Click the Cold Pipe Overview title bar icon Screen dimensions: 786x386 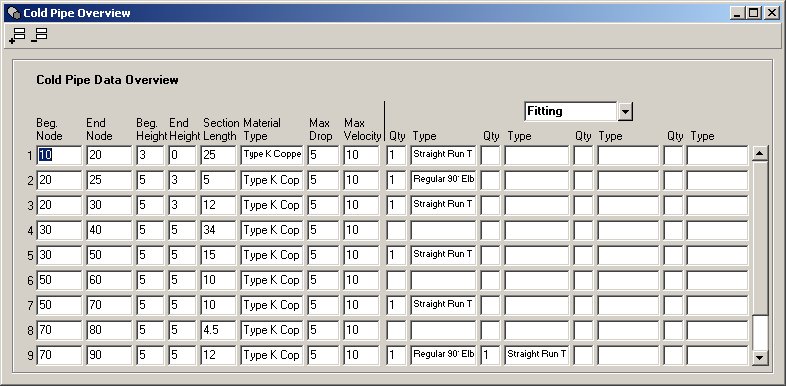coord(14,13)
